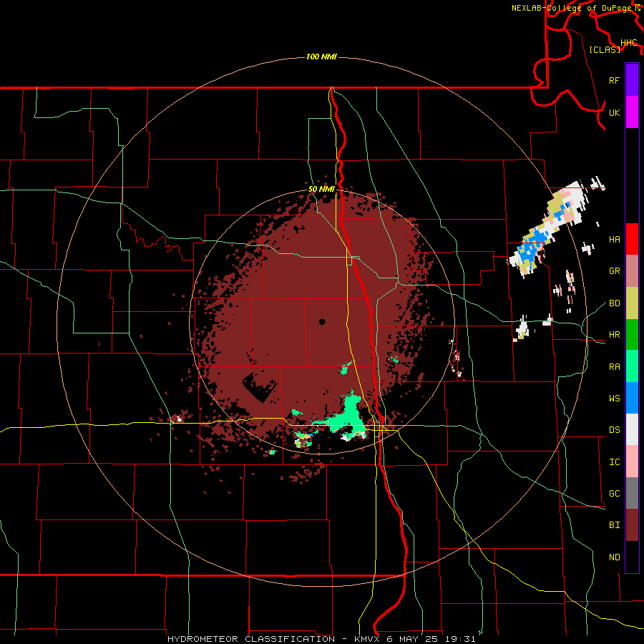Viewport: 644px width, 644px height.
Task: Click the RA legend label
Action: (x=615, y=366)
